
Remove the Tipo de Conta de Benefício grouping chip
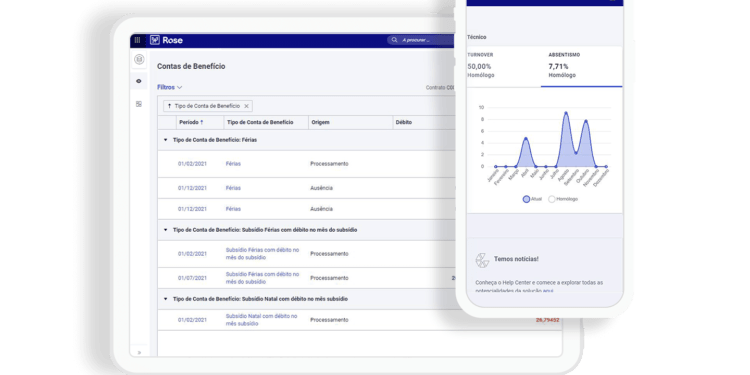point(246,106)
